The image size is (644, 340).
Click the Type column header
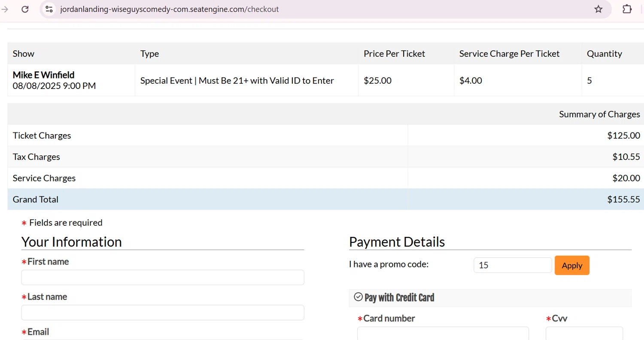149,54
